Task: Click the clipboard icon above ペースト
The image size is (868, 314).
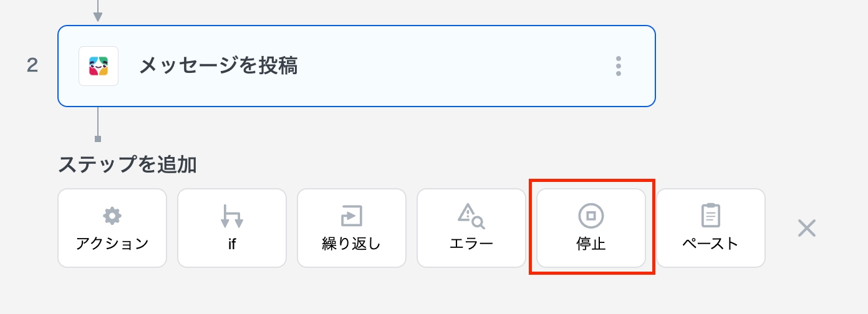Action: point(711,216)
